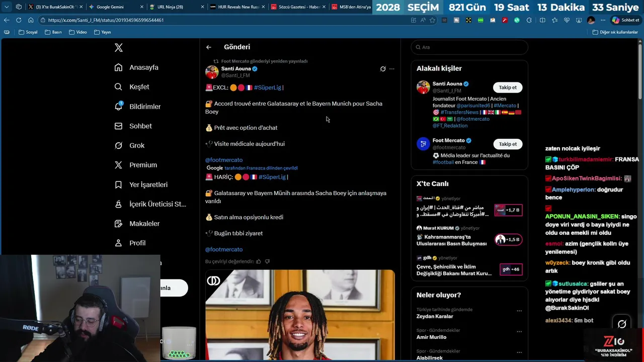This screenshot has width=644, height=362.
Task: Click the Ara search field
Action: click(469, 47)
